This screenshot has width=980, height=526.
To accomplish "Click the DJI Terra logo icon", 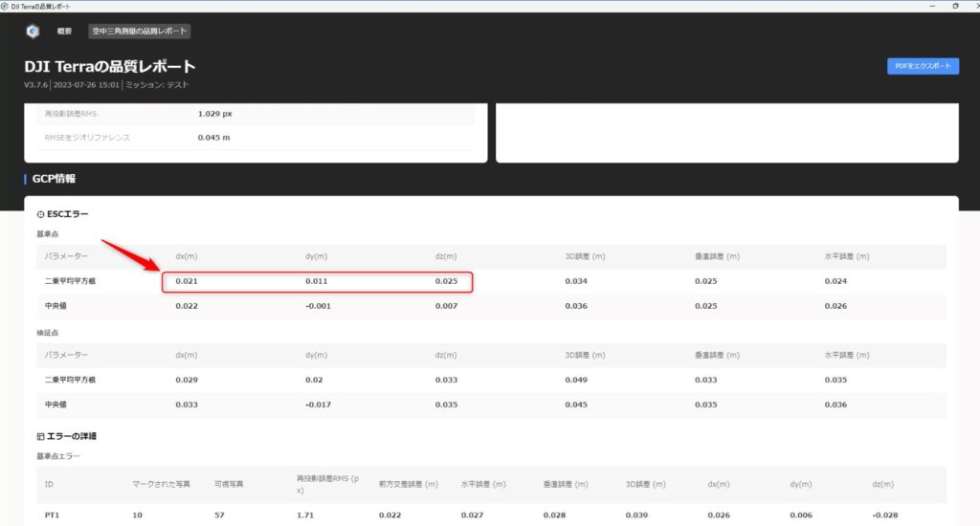I will point(33,32).
